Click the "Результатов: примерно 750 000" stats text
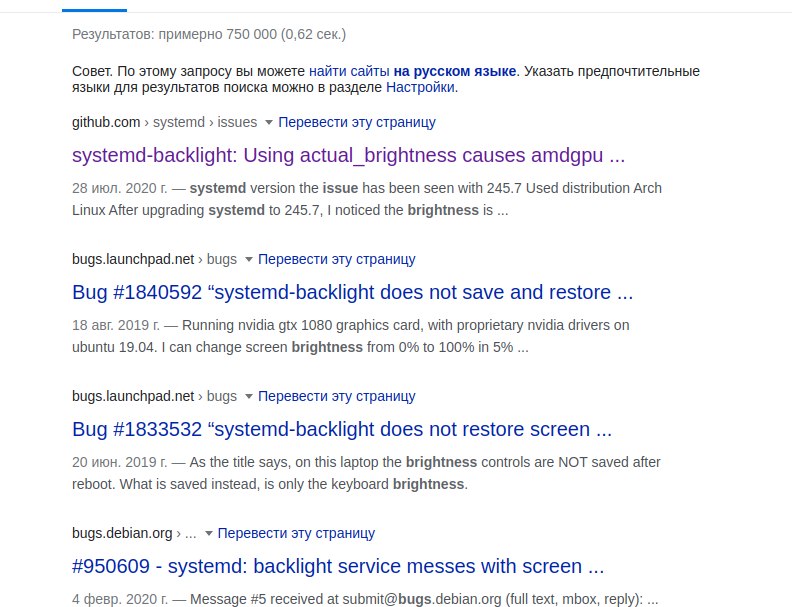This screenshot has height=607, width=792. click(209, 34)
